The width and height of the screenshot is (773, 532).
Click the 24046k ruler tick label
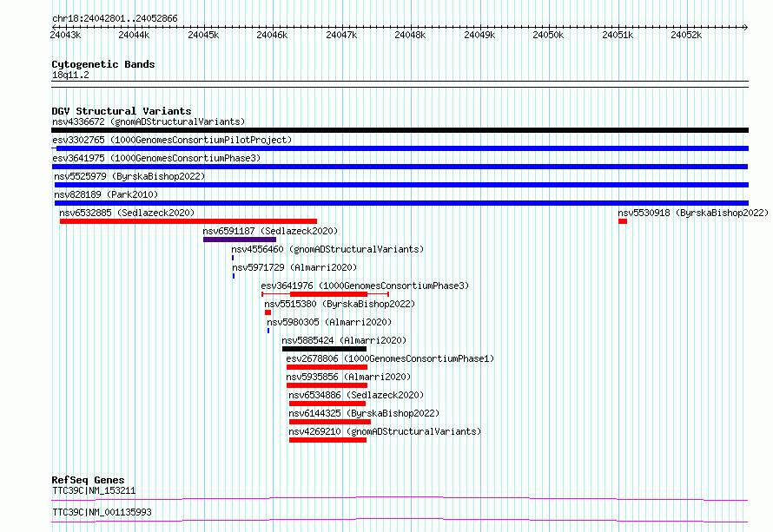point(272,35)
